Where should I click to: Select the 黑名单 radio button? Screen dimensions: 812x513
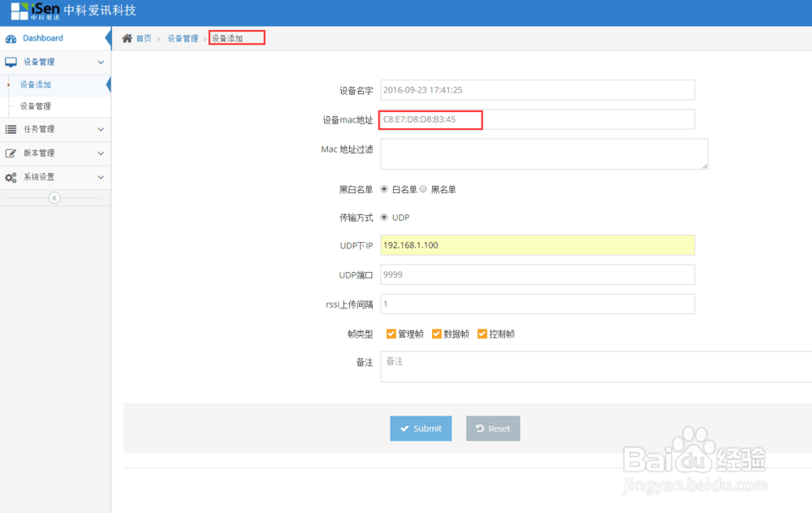pyautogui.click(x=423, y=189)
